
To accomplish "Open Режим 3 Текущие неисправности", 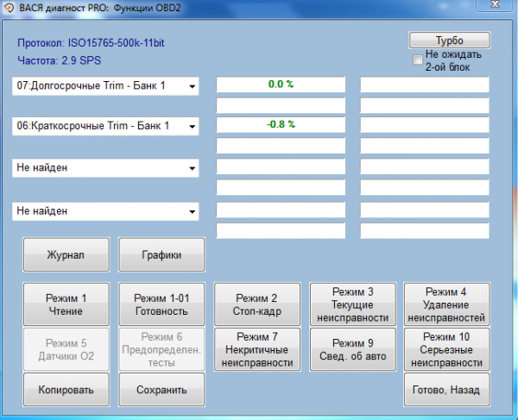I will pos(352,304).
